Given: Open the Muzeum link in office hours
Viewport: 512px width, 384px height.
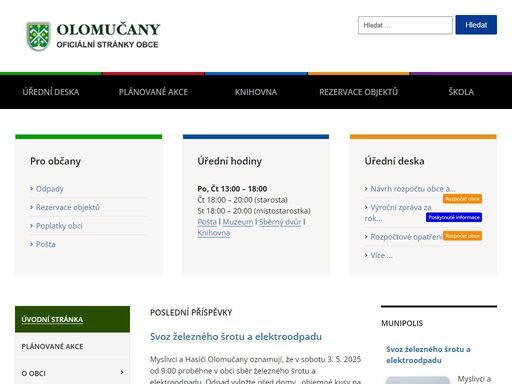Looking at the screenshot, I should [238, 222].
